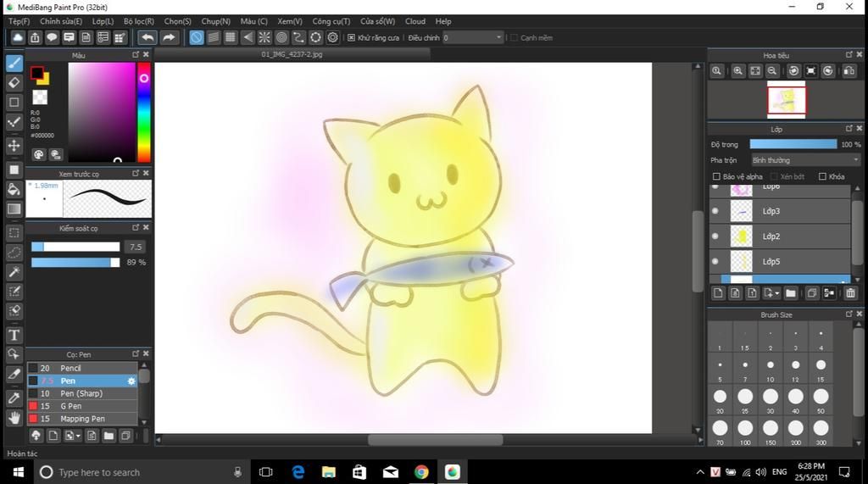Toggle visibility of layer Lớp5

[x=715, y=261]
